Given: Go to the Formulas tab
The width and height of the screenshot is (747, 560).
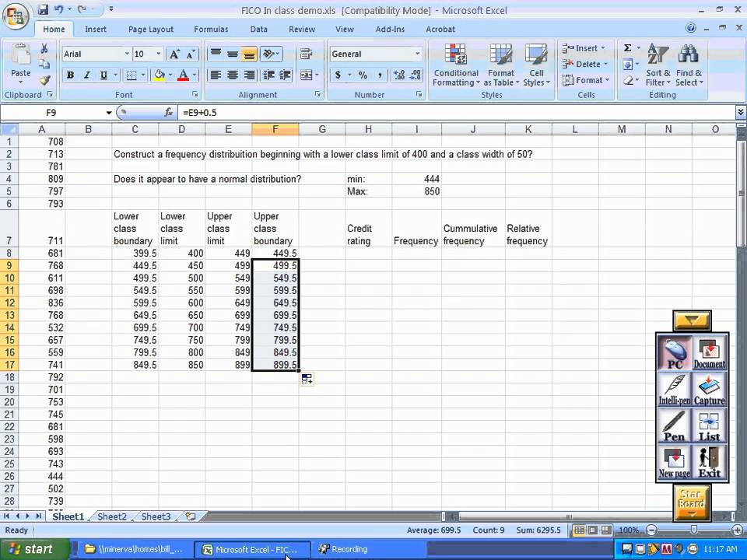Looking at the screenshot, I should click(211, 29).
